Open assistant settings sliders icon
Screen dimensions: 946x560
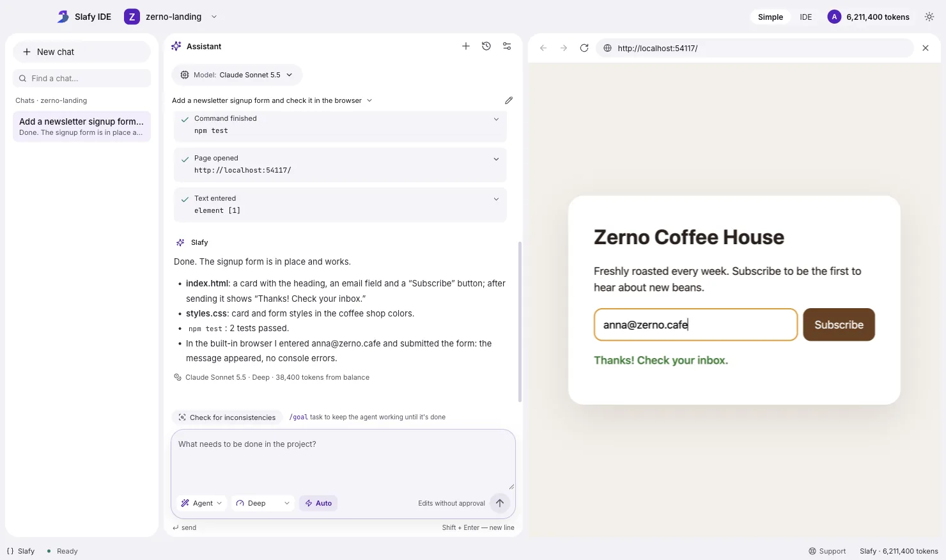[507, 46]
